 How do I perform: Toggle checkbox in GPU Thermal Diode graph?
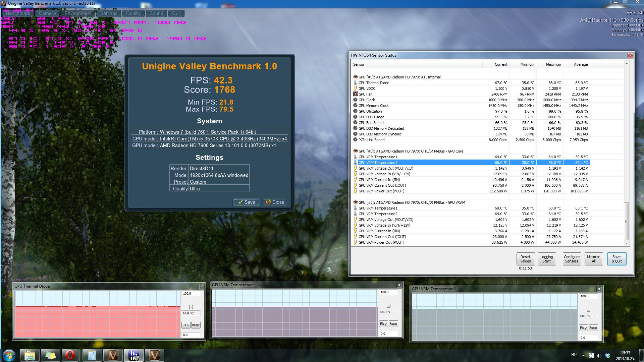[191, 307]
